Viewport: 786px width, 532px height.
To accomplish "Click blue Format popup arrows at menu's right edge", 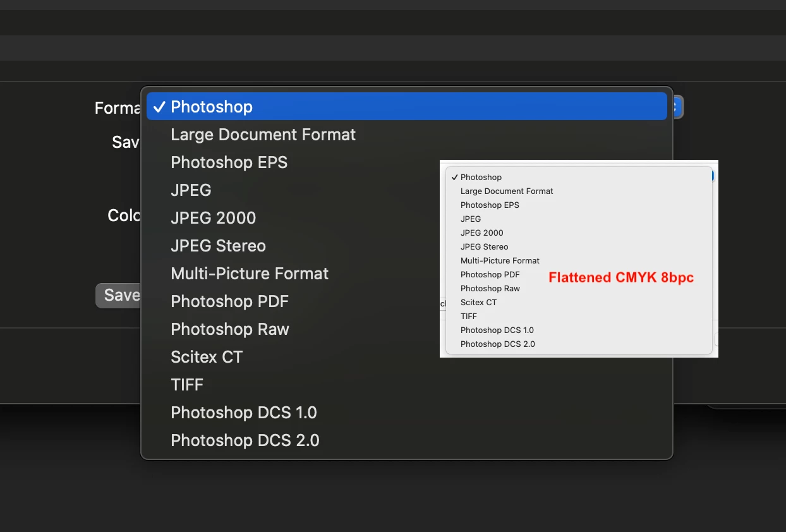I will coord(677,107).
